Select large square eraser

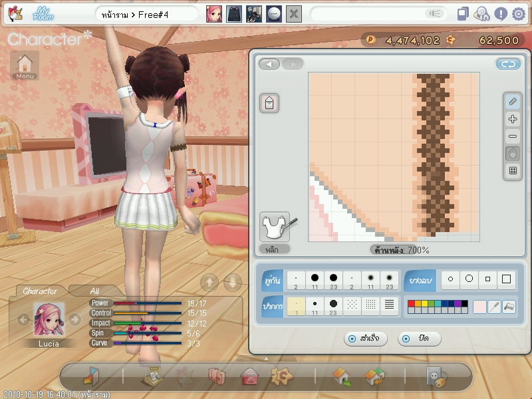[x=506, y=279]
